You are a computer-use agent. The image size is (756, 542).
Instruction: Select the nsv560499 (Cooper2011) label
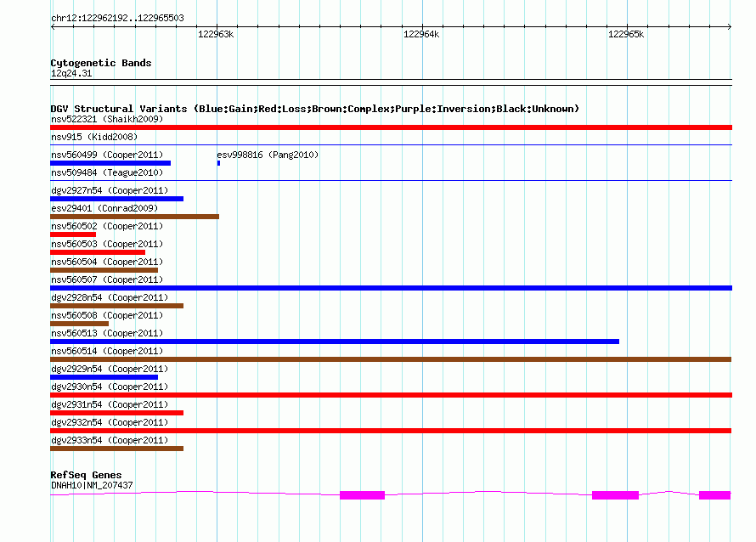pos(107,155)
